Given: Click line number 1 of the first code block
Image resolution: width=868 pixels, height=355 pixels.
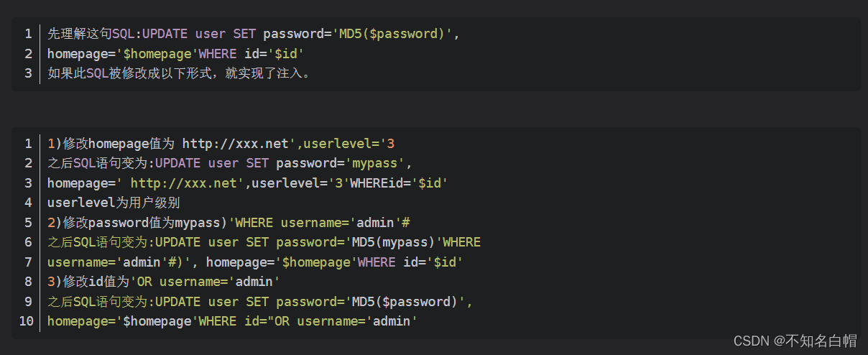Looking at the screenshot, I should click(28, 34).
